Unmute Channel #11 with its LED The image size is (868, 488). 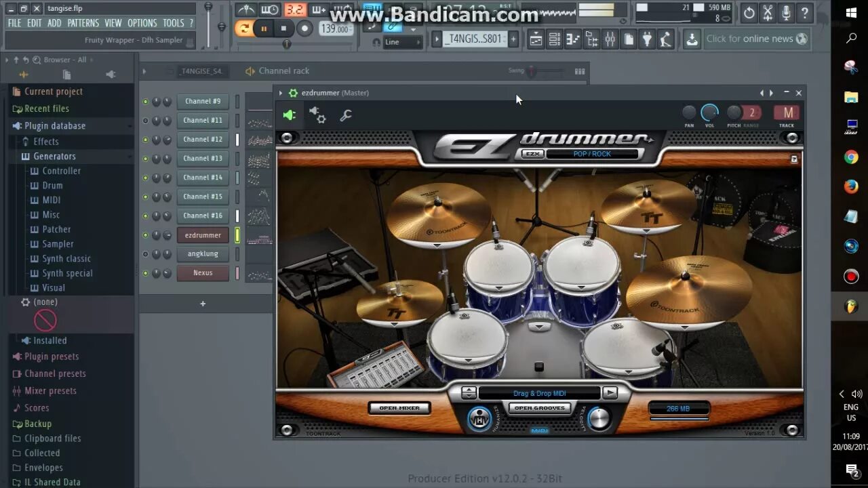(145, 121)
